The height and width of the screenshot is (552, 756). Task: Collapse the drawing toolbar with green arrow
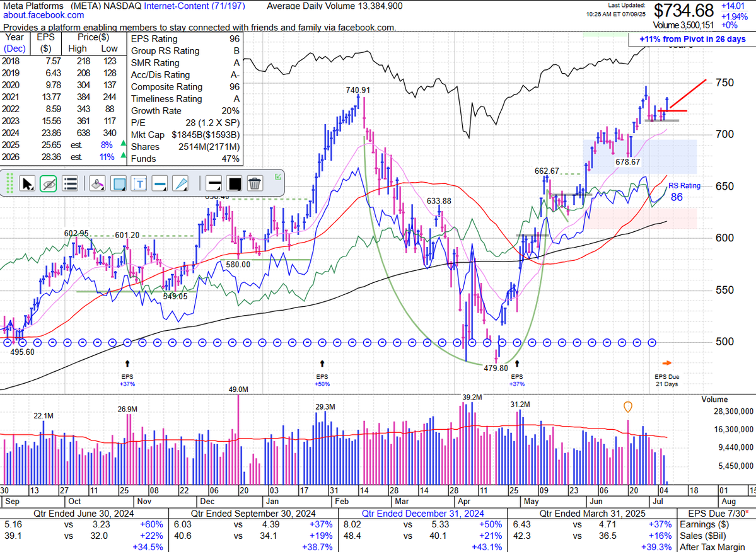(278, 177)
